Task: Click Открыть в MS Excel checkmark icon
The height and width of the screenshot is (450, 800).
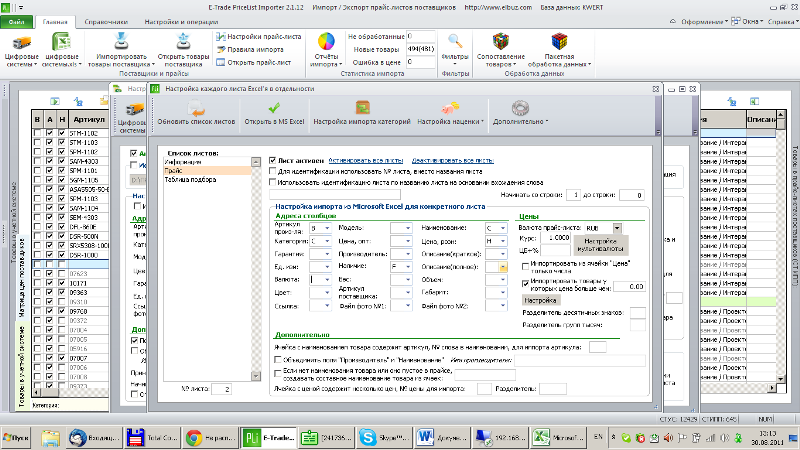Action: coord(274,113)
